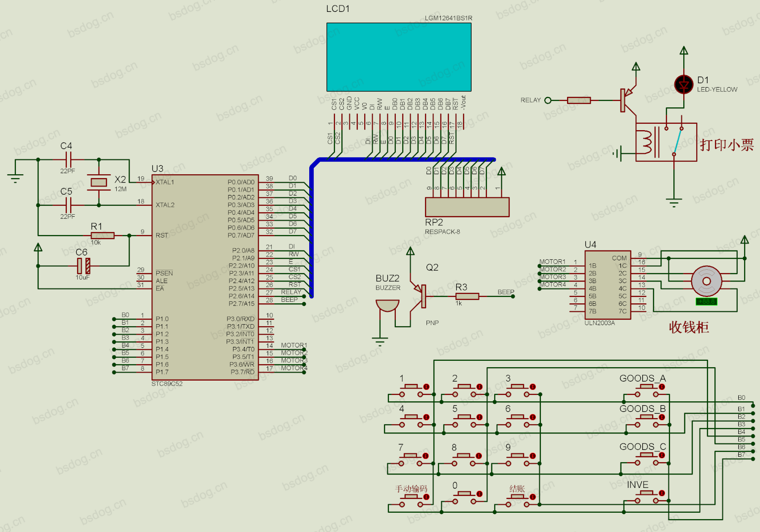Select the resistor after RELAY terminal
Screen dimensions: 760x532
pos(579,100)
